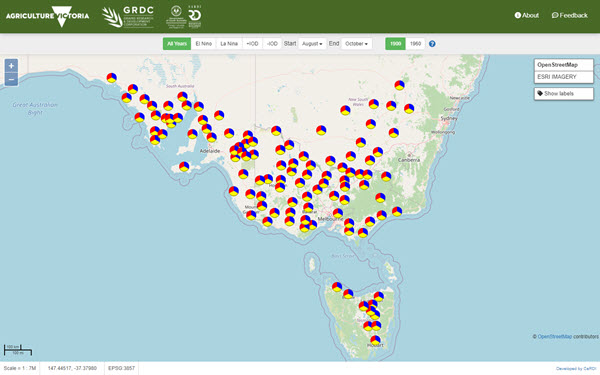
Task: Open the Start month August dropdown
Action: [312, 44]
